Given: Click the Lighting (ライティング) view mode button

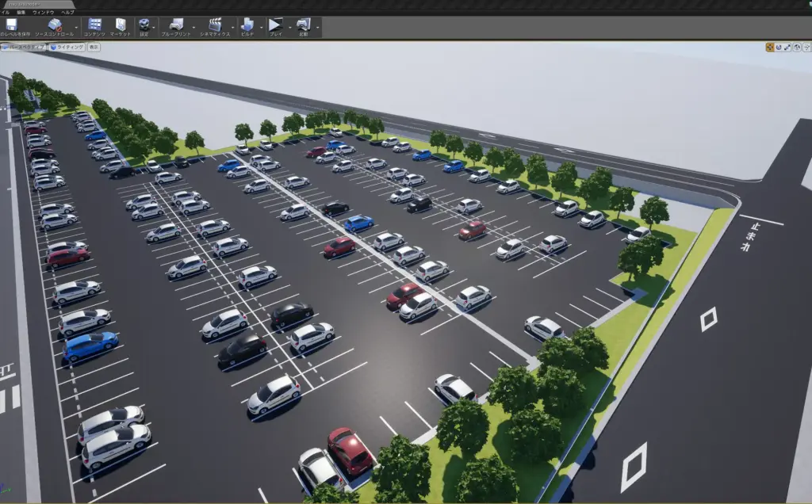Looking at the screenshot, I should (70, 48).
